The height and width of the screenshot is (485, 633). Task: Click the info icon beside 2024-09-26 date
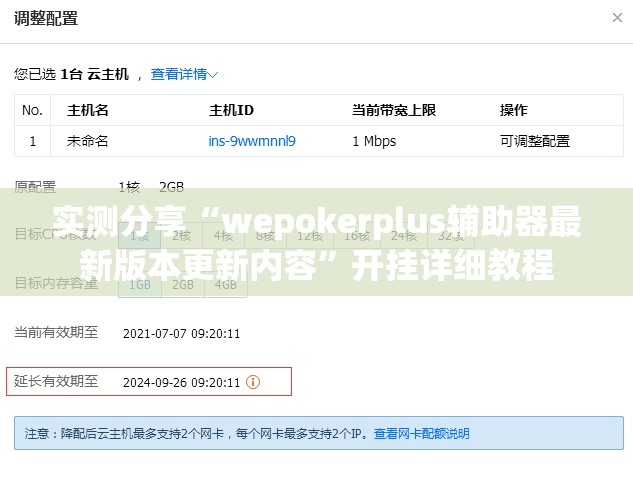[x=253, y=382]
